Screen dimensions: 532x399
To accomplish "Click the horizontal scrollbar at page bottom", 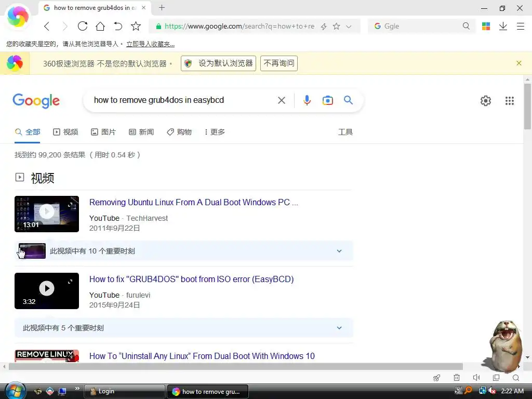I will pyautogui.click(x=236, y=366).
